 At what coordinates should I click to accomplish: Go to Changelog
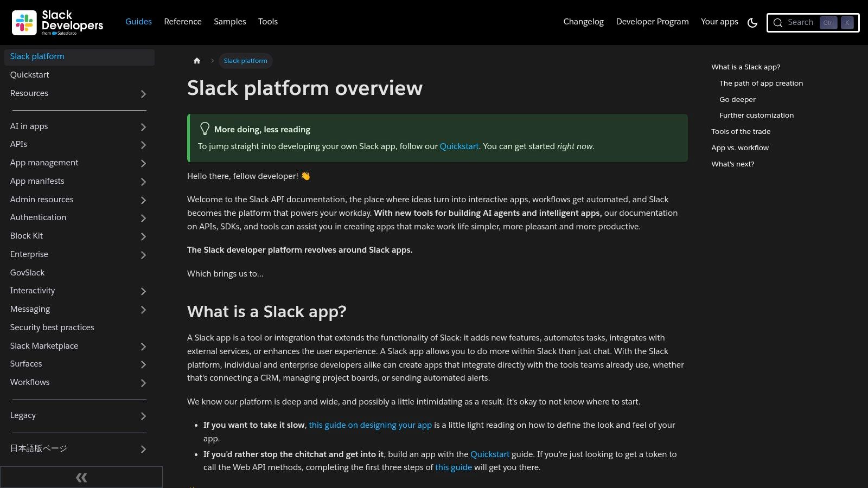[583, 22]
